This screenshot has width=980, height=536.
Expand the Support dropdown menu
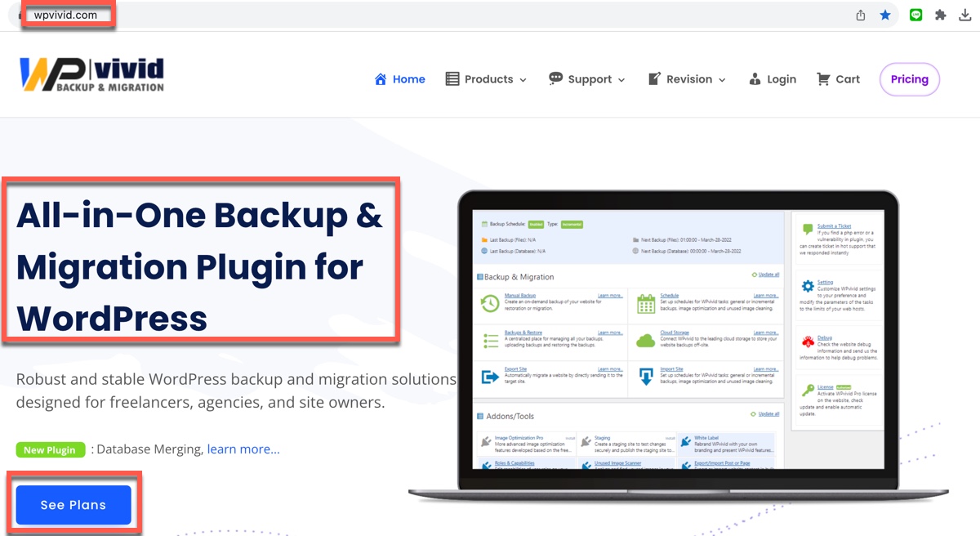[x=587, y=79]
